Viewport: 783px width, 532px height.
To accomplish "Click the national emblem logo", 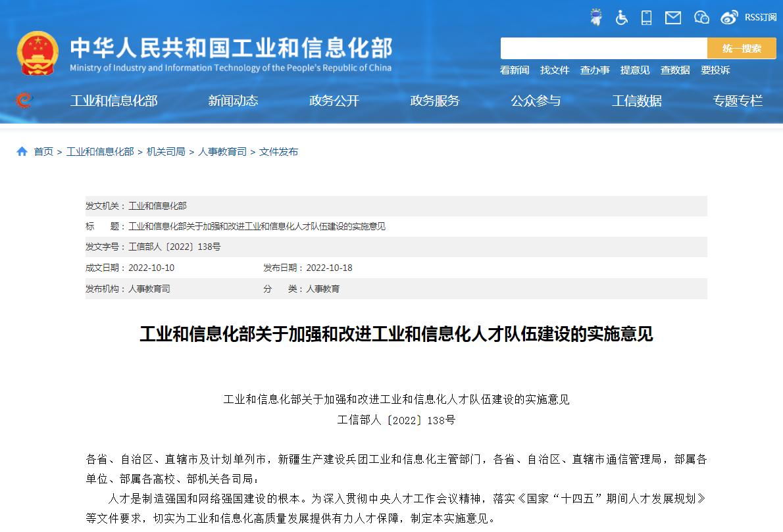I will (x=38, y=53).
